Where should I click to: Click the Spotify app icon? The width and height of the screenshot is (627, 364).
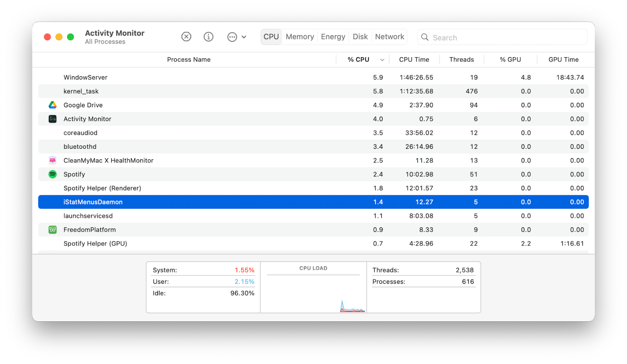[x=52, y=174]
